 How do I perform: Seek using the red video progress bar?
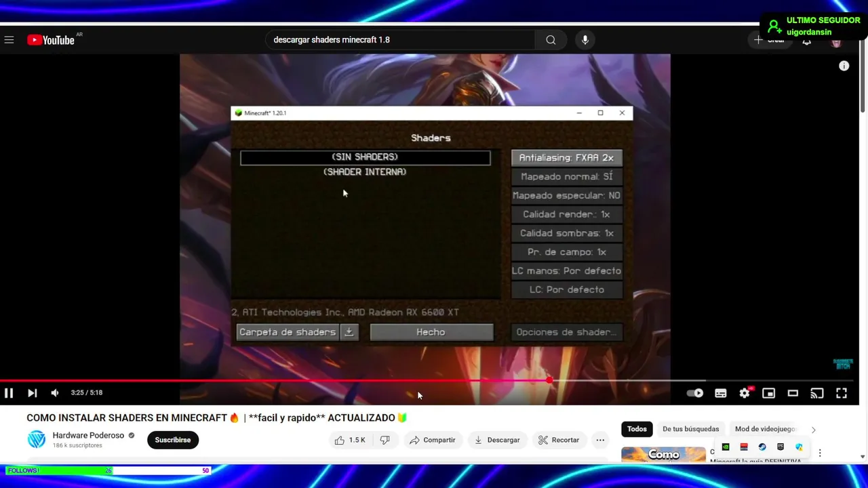pos(275,380)
